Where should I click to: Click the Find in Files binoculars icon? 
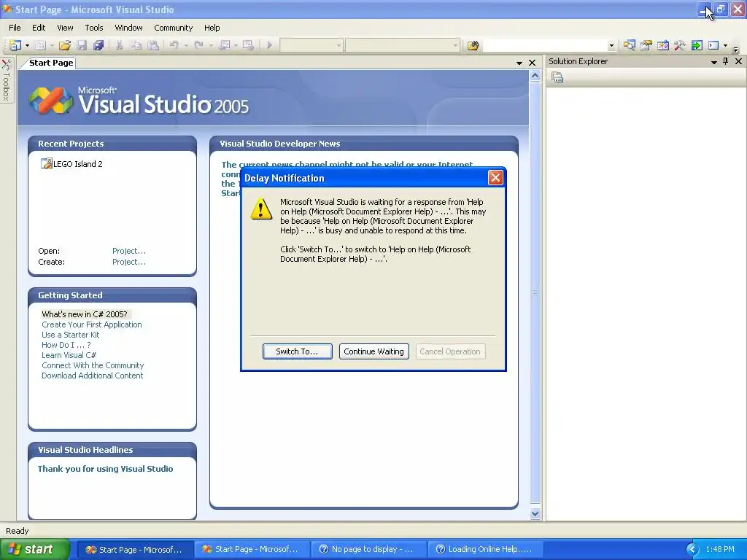(x=473, y=46)
